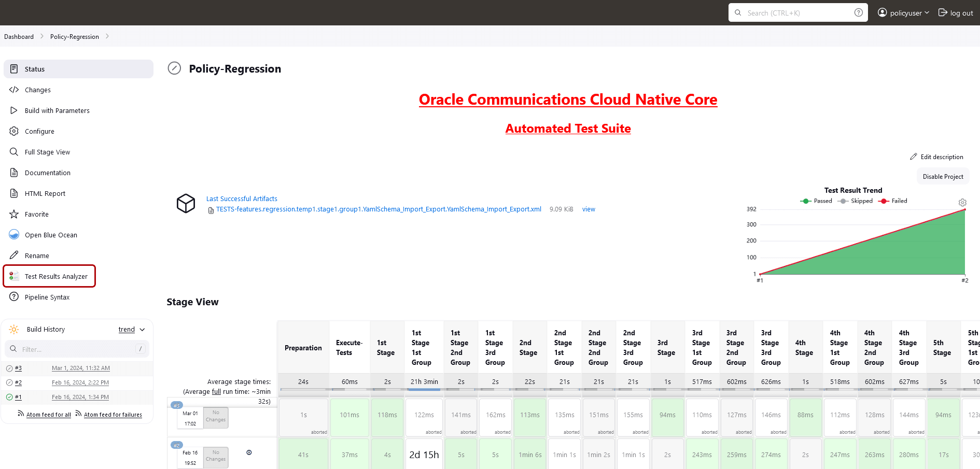Image resolution: width=980 pixels, height=469 pixels.
Task: Open Pipeline Syntax in the sidebar
Action: coord(78,297)
